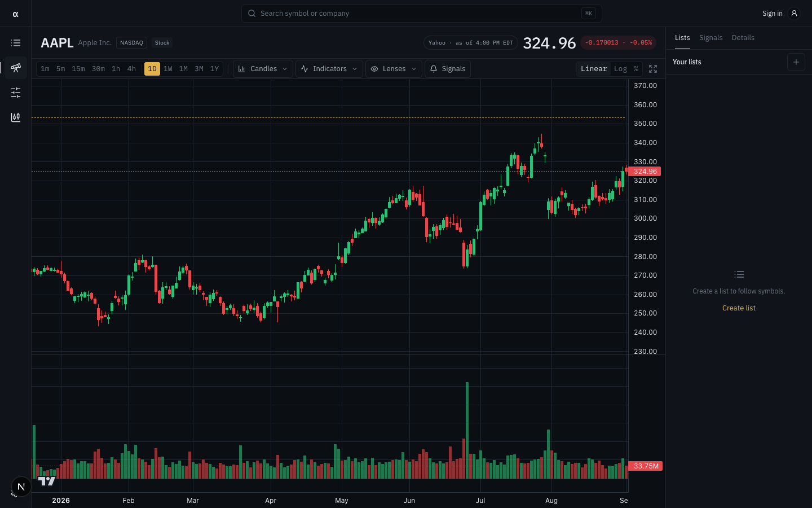Open Signals bell button
The width and height of the screenshot is (812, 508).
click(x=448, y=69)
